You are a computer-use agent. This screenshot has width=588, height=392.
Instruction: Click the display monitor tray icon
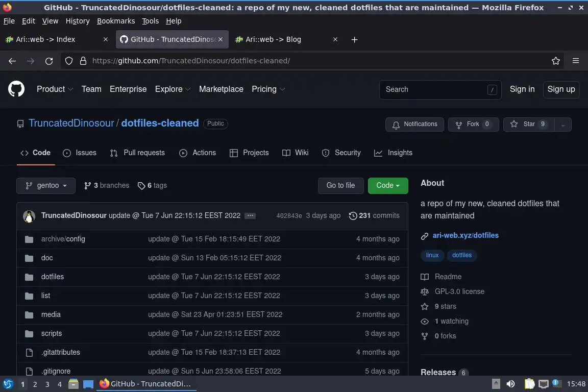point(544,384)
